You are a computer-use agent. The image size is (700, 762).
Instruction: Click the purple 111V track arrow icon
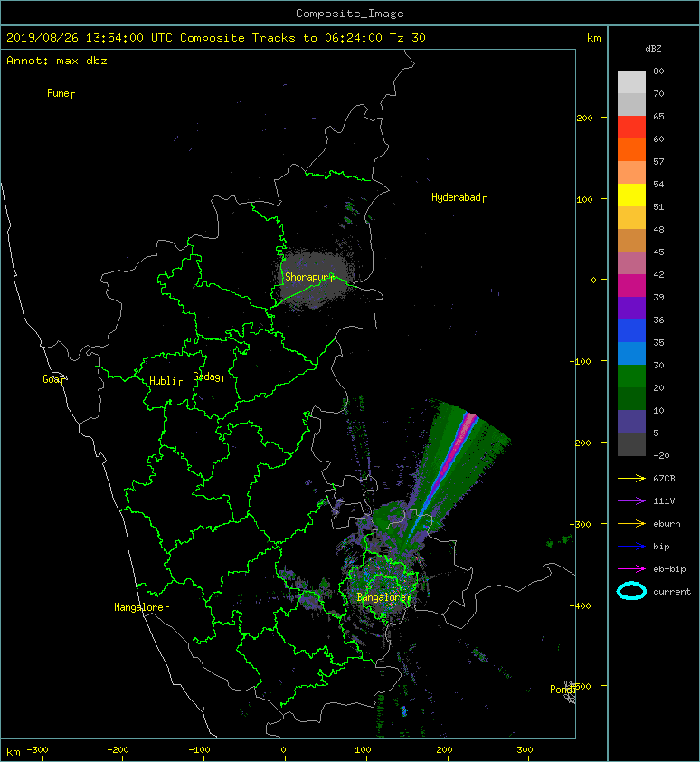click(631, 501)
